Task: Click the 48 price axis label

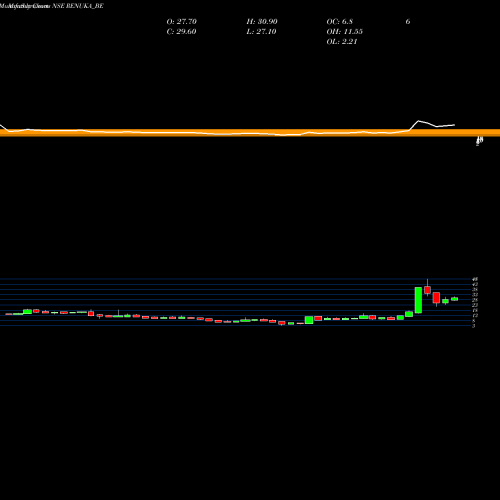Action: point(475,279)
